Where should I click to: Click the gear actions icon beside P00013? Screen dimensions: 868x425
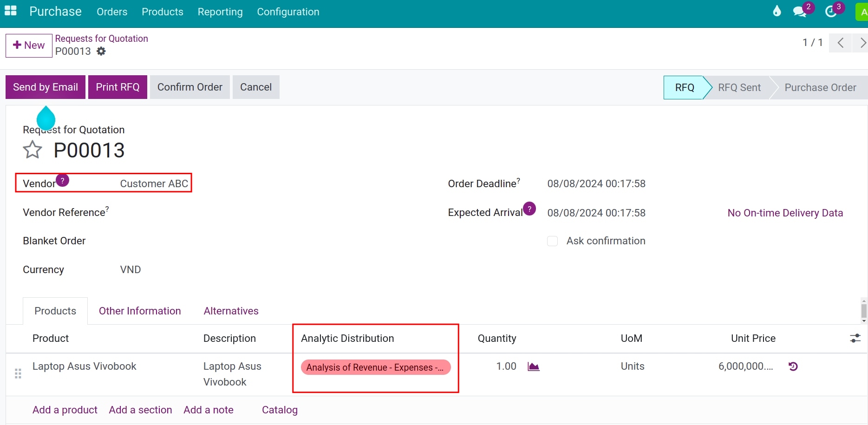[x=101, y=51]
